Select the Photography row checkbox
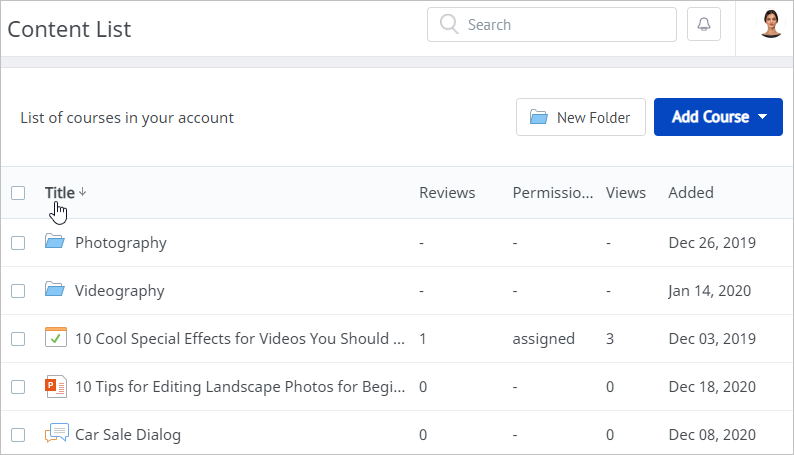 click(x=18, y=243)
